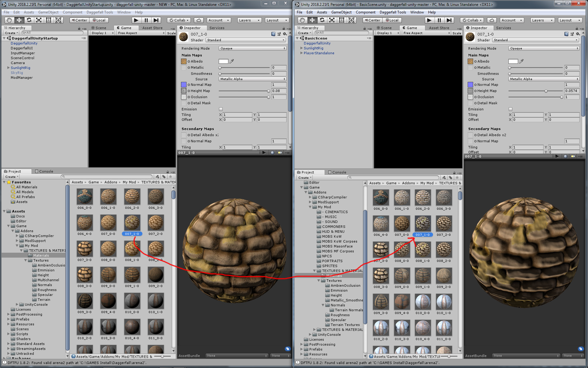
Task: Toggle Emission checkbox in right Inspector
Action: [511, 109]
